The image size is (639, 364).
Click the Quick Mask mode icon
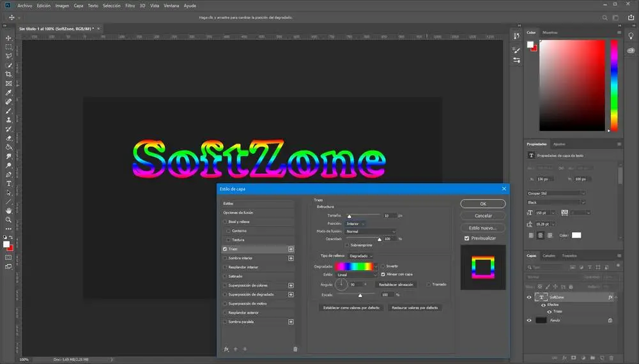8,257
